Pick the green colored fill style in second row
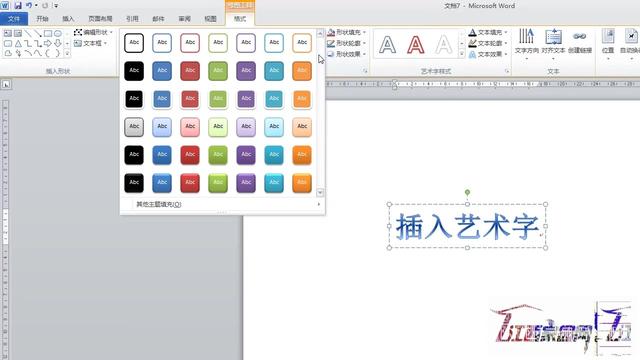The height and width of the screenshot is (360, 640). pos(218,71)
